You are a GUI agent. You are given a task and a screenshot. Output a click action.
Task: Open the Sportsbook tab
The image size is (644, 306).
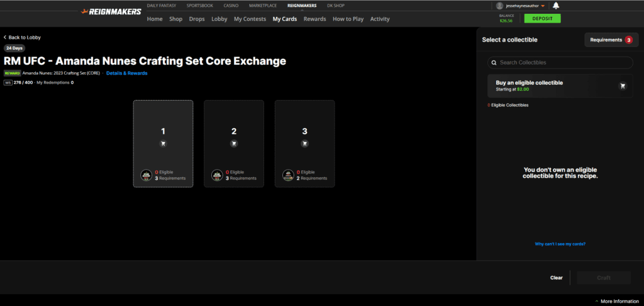pyautogui.click(x=199, y=6)
